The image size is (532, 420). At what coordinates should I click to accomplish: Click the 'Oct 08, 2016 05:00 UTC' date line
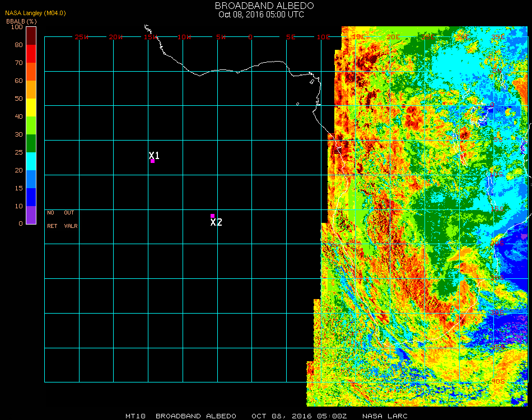pos(261,15)
